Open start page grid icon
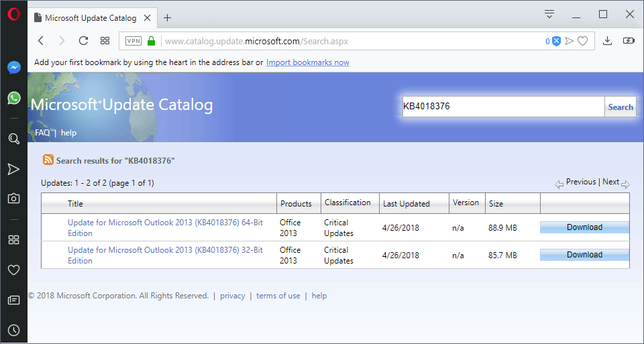The width and height of the screenshot is (644, 344). click(105, 41)
